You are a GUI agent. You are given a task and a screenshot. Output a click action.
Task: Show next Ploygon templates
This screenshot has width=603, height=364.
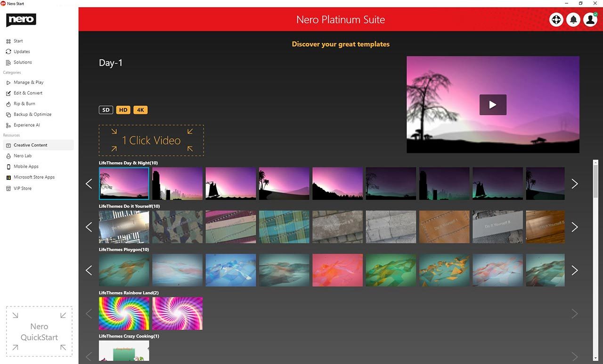pyautogui.click(x=574, y=270)
